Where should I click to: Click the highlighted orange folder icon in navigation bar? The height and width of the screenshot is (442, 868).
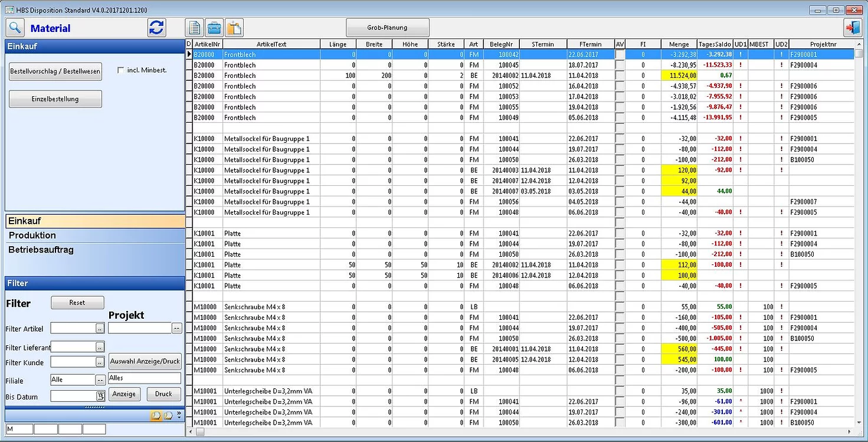[156, 415]
